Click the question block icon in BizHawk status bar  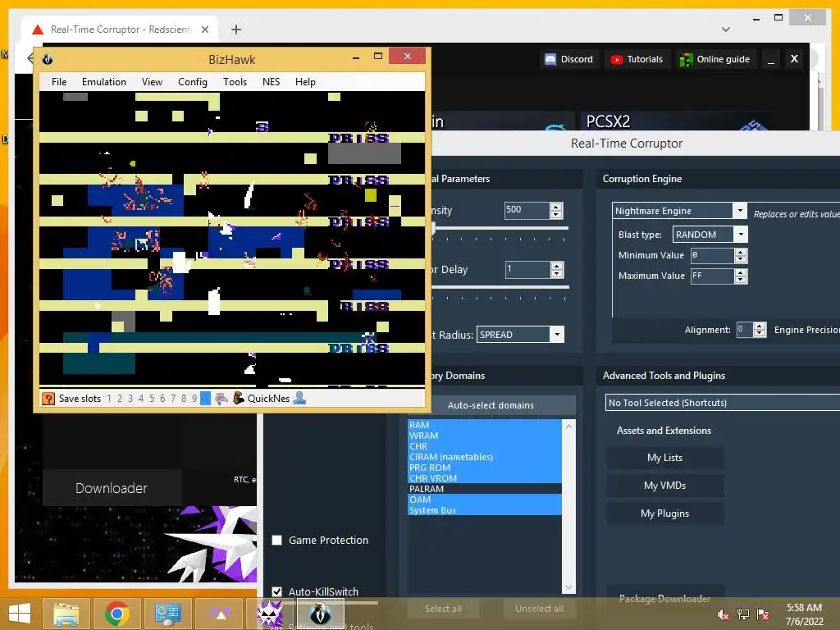click(x=48, y=399)
